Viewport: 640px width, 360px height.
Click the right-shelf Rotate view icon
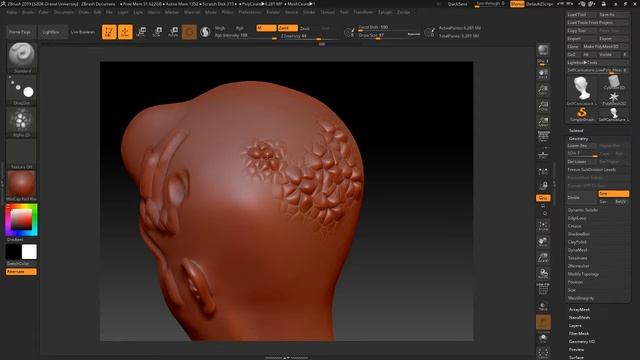[x=543, y=274]
